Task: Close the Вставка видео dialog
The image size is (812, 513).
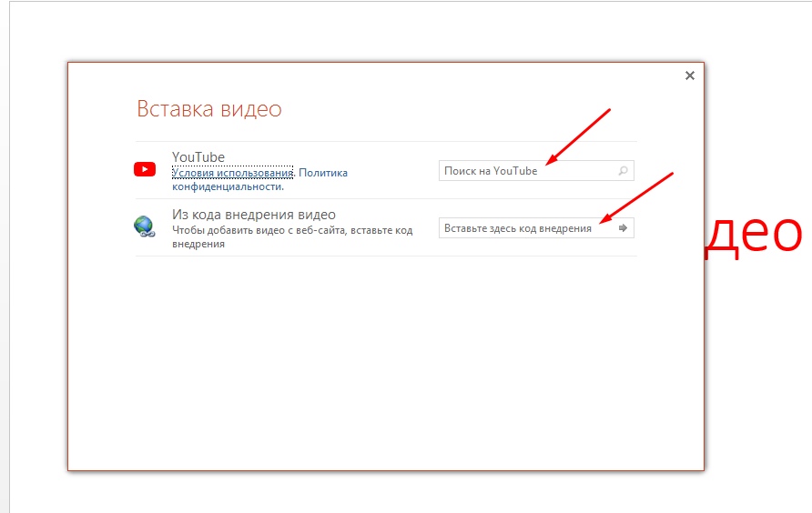Action: 690,75
